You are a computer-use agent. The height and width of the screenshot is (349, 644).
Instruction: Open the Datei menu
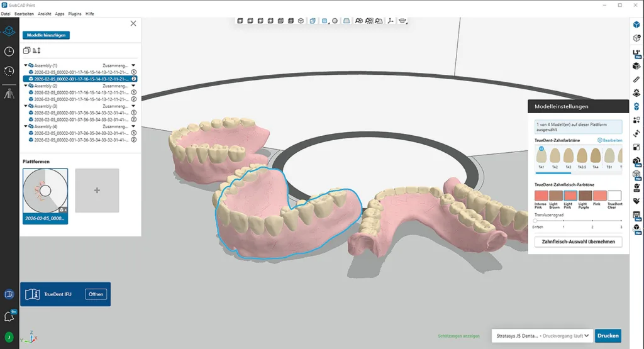point(6,14)
